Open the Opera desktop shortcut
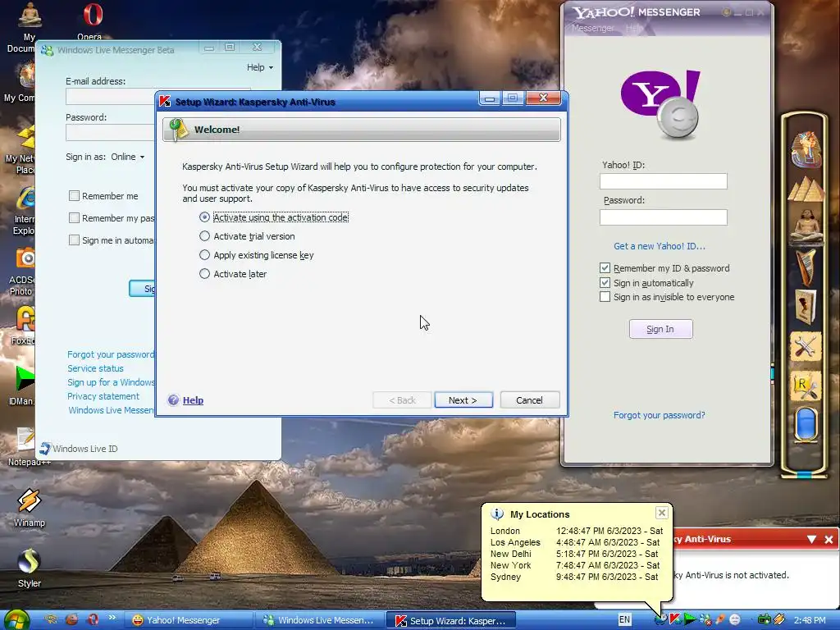Screen dimensions: 840x630 coord(92,21)
